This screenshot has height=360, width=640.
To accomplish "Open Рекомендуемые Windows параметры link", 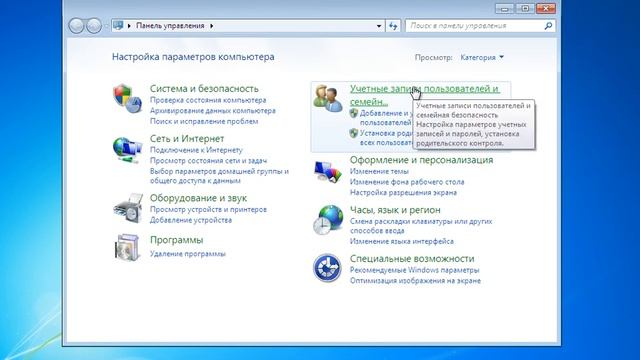I will click(x=414, y=270).
